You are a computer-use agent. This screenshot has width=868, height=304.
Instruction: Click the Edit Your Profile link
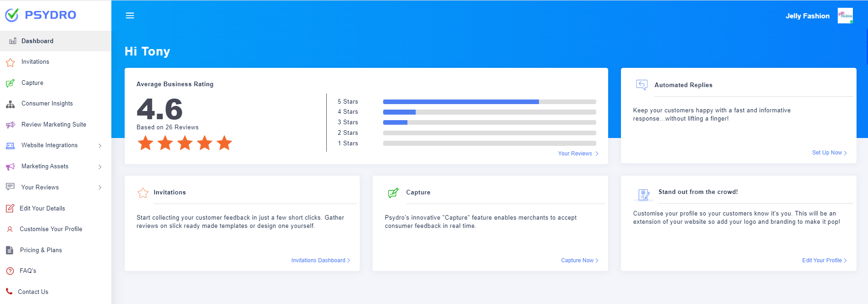pos(824,260)
